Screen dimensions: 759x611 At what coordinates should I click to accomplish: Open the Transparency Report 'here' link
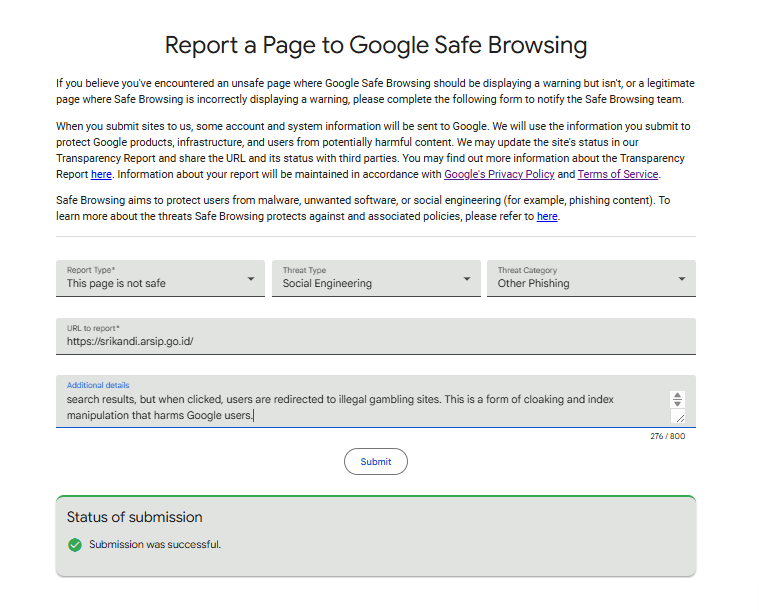[x=101, y=174]
